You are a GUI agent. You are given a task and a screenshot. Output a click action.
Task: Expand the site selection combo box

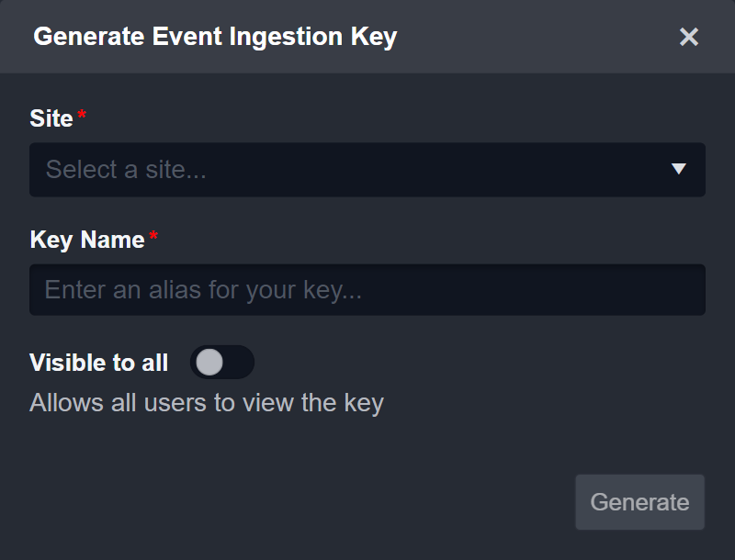pos(367,170)
